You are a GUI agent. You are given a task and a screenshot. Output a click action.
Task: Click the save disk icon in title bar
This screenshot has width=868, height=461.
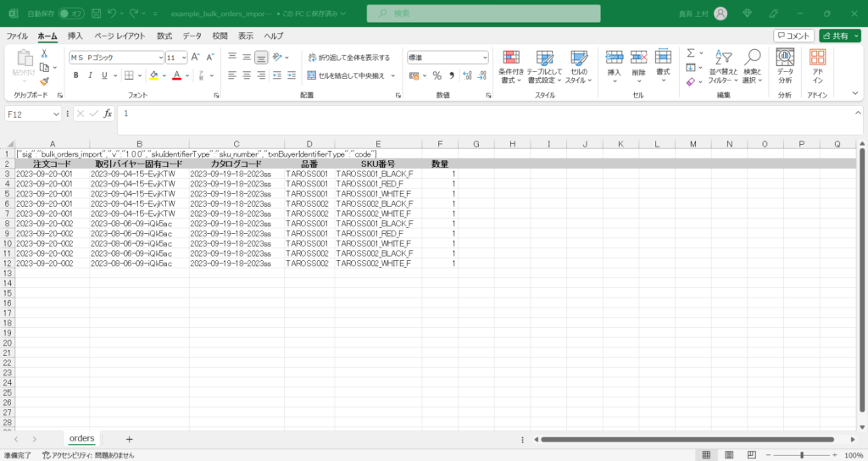[97, 14]
